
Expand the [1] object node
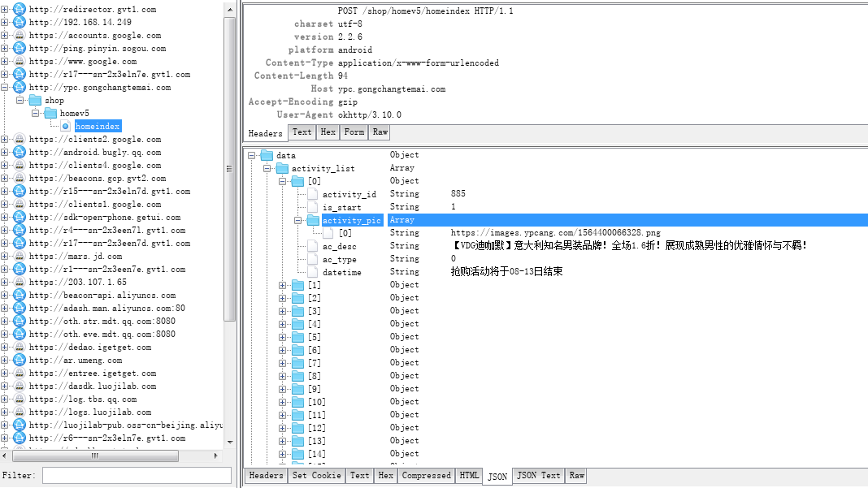click(x=282, y=286)
